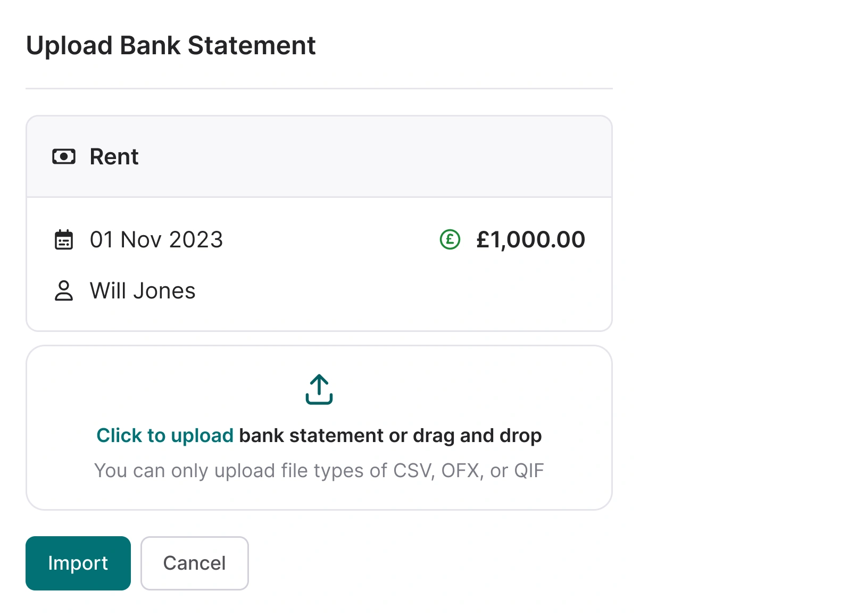848x616 pixels.
Task: Click the CSV, OFX, or QIF hint text
Action: (x=319, y=470)
